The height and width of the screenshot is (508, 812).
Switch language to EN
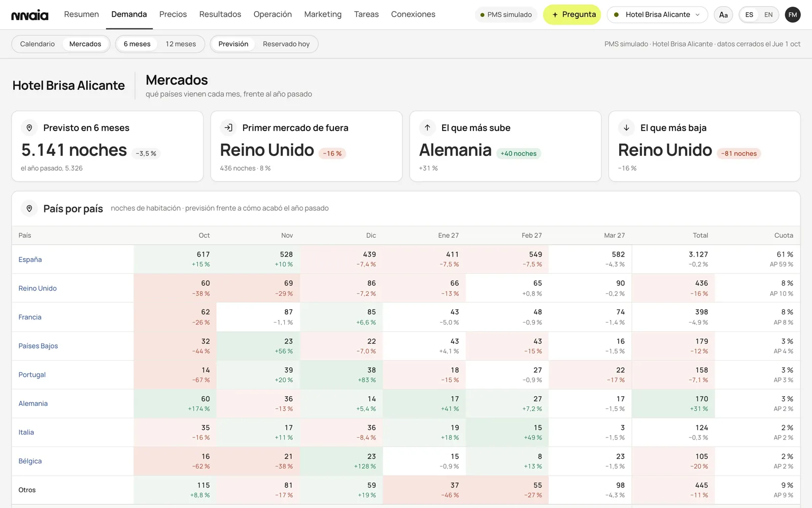coord(768,15)
